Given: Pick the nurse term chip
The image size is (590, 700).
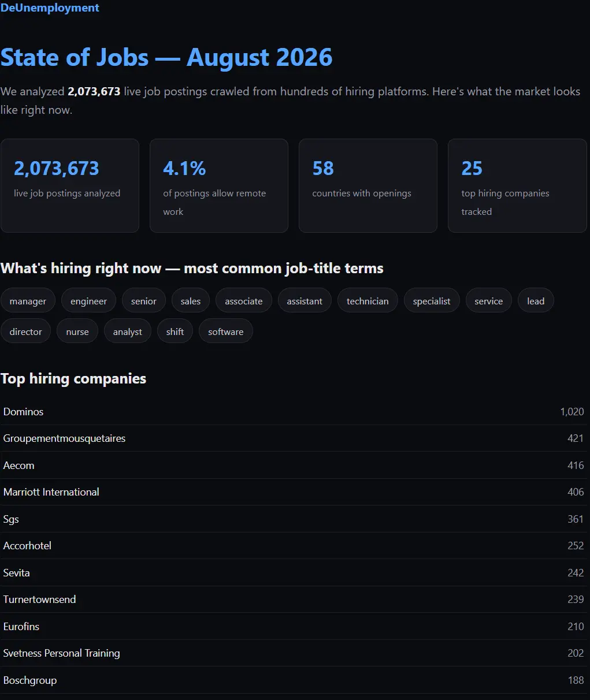Looking at the screenshot, I should coord(77,332).
